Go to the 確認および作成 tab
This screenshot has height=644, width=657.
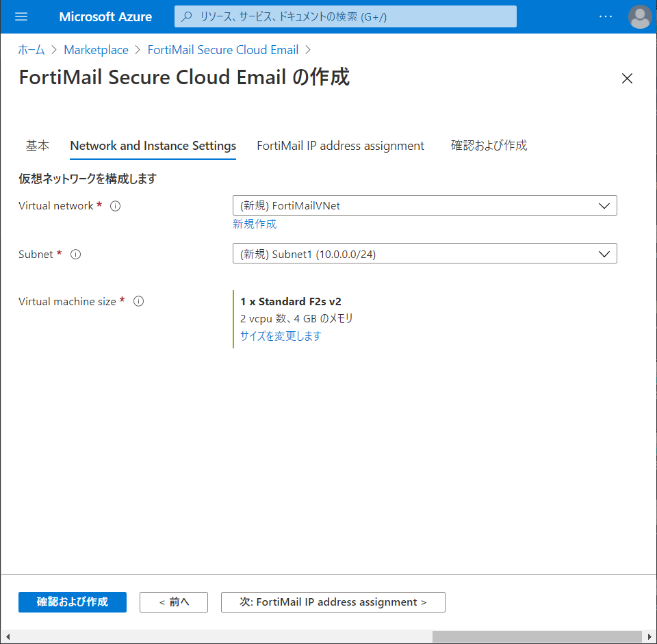(x=489, y=145)
